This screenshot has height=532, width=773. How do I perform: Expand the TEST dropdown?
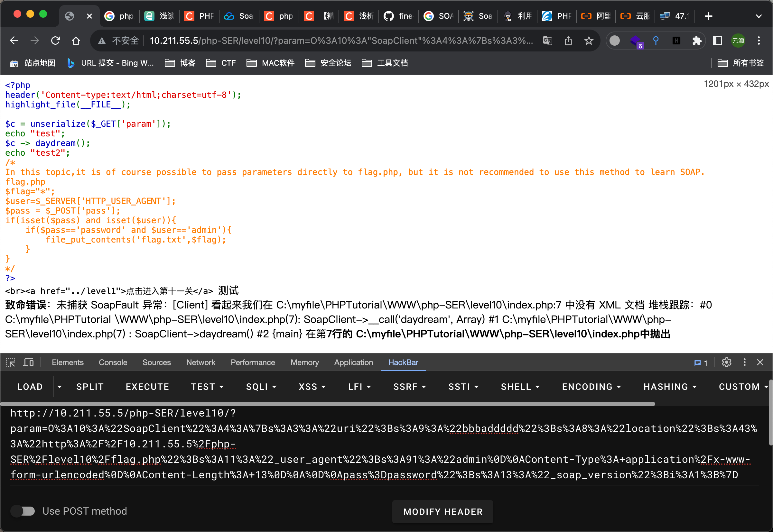pos(207,387)
